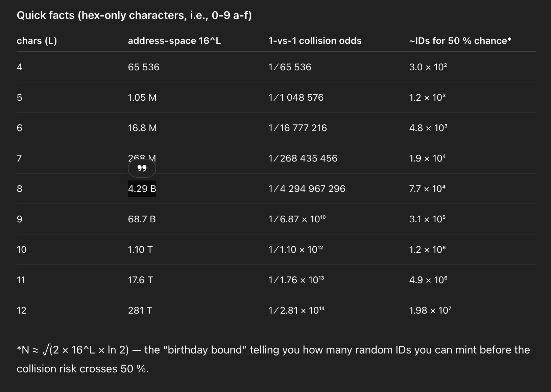551x392 pixels.
Task: Click the 68.7 B address-space cell
Action: (142, 219)
